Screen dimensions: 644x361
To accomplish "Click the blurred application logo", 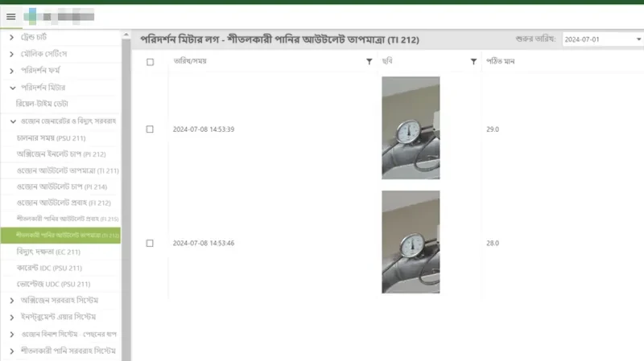I will click(59, 16).
